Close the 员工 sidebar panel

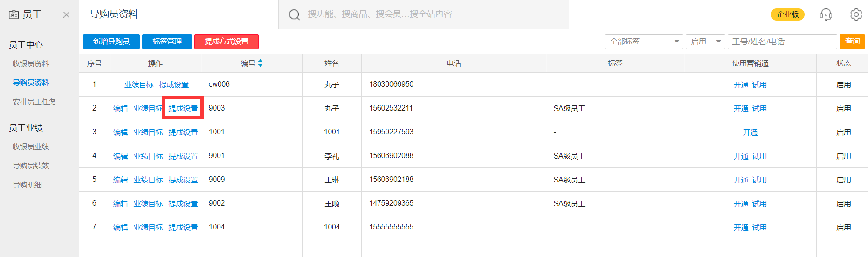point(66,15)
